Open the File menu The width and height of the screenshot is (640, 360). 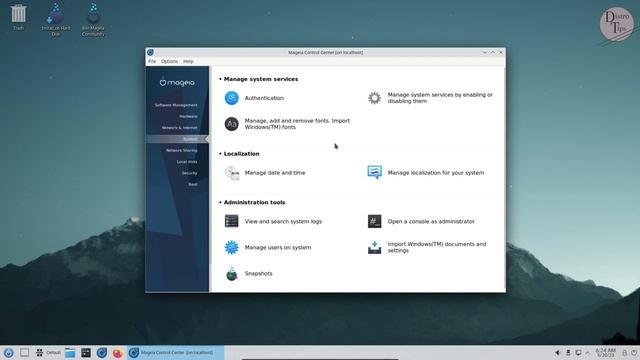(152, 61)
